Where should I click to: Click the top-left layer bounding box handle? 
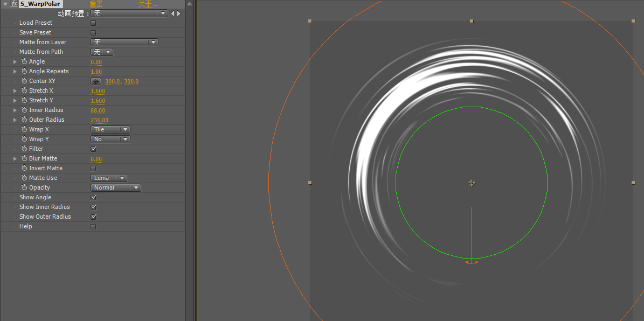pyautogui.click(x=310, y=21)
